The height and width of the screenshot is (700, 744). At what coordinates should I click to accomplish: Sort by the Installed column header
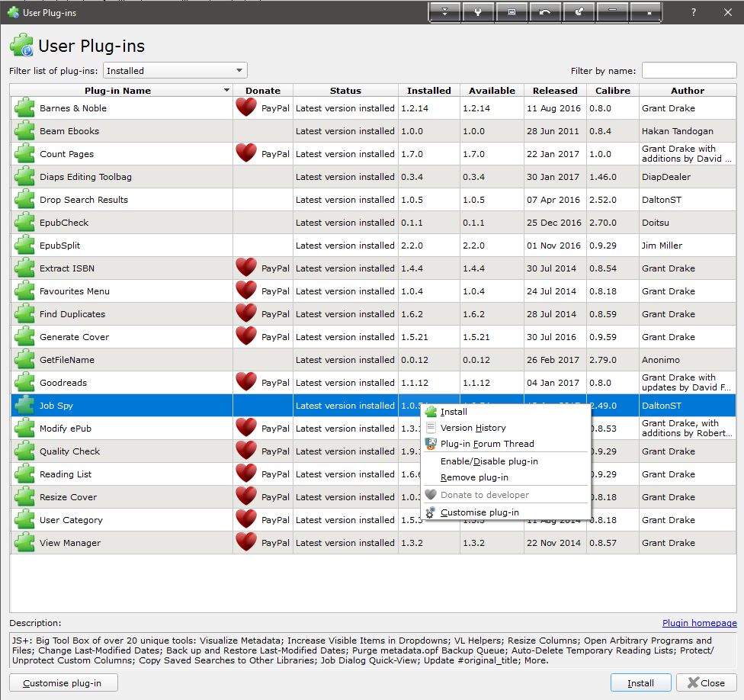429,90
